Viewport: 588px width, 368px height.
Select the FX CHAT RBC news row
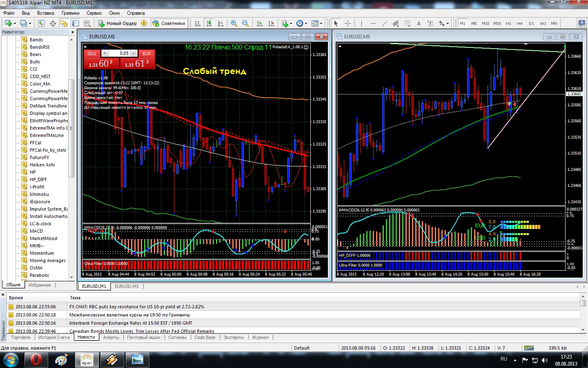click(293, 307)
